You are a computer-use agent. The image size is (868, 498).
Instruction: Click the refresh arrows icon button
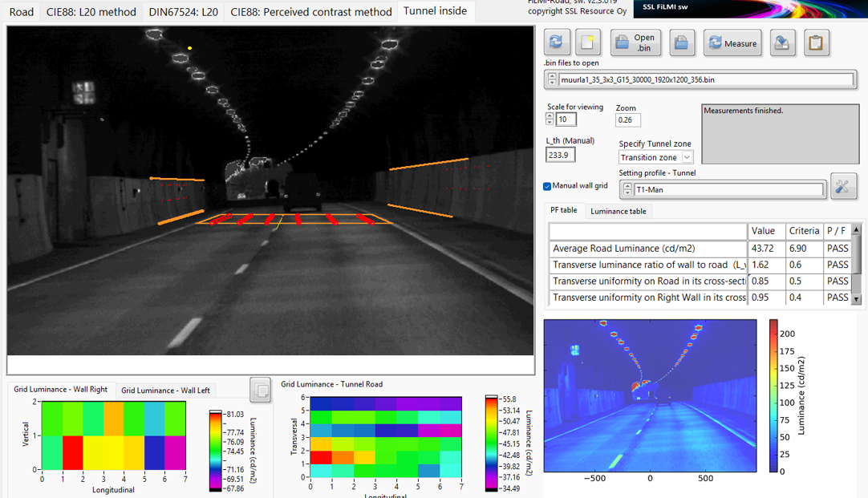557,43
